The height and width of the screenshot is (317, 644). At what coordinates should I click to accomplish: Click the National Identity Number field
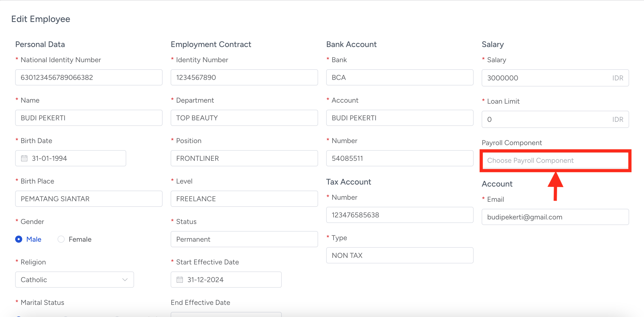tap(89, 77)
